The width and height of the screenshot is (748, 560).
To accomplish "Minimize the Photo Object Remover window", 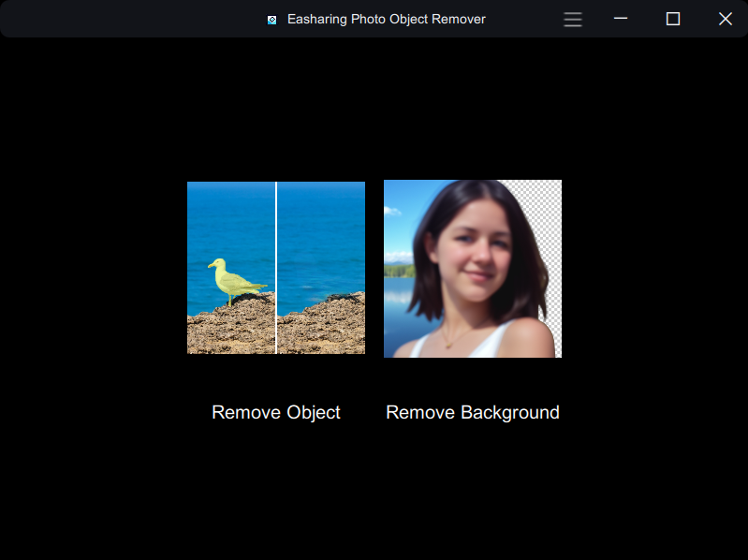I will click(x=621, y=19).
